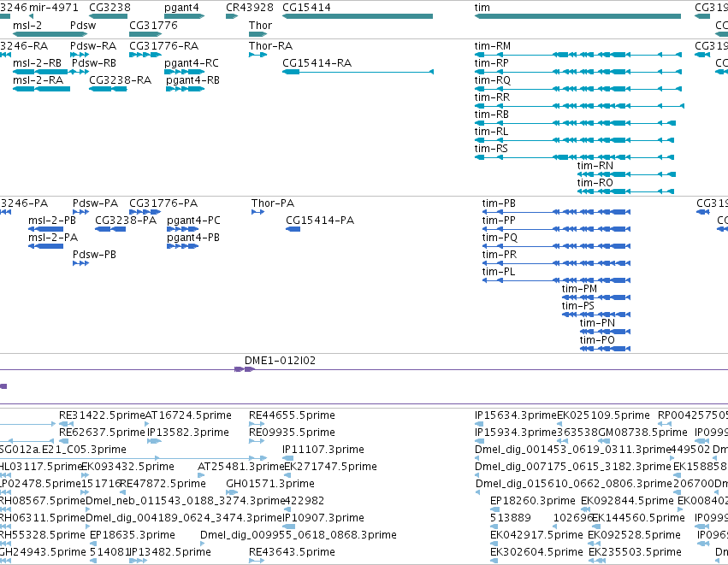Viewport: 728px width, 565px height.
Task: Click msl-2-PA protein
Action: [x=46, y=246]
